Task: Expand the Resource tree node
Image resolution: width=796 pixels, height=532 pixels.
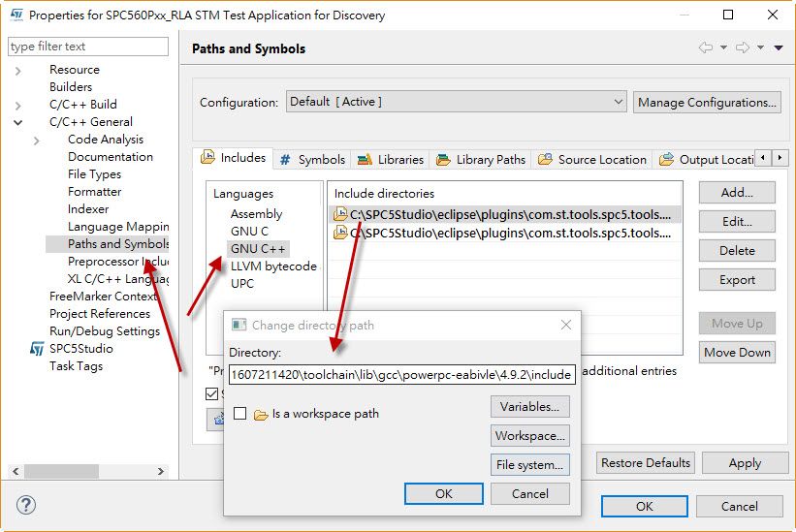Action: tap(18, 71)
